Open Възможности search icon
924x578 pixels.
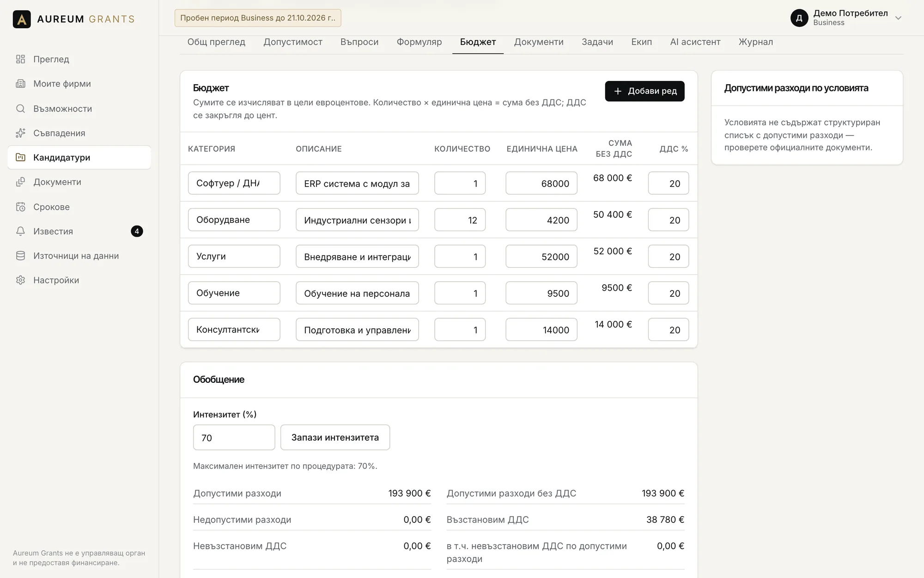click(x=20, y=109)
